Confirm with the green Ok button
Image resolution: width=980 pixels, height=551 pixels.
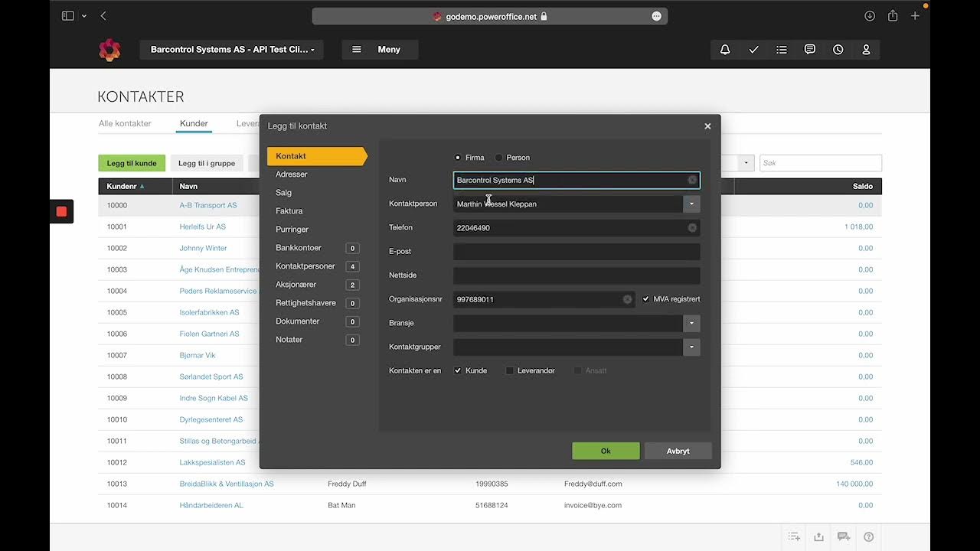(606, 451)
